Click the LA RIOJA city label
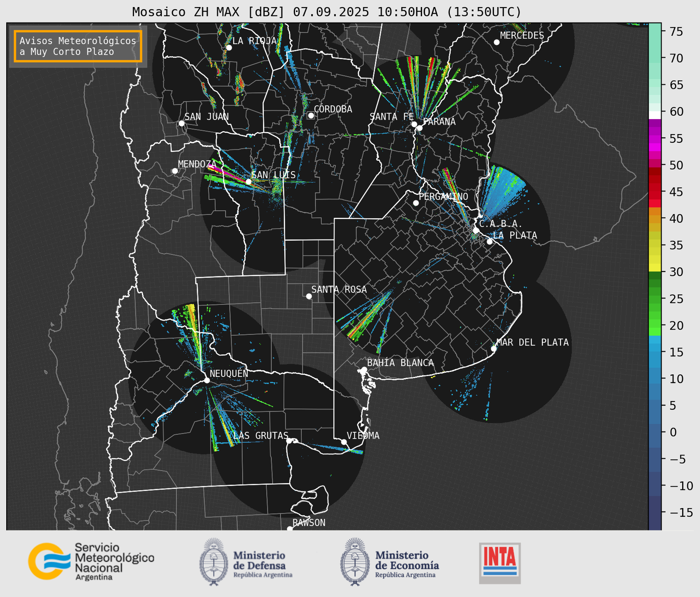The width and height of the screenshot is (700, 597). coord(254,41)
